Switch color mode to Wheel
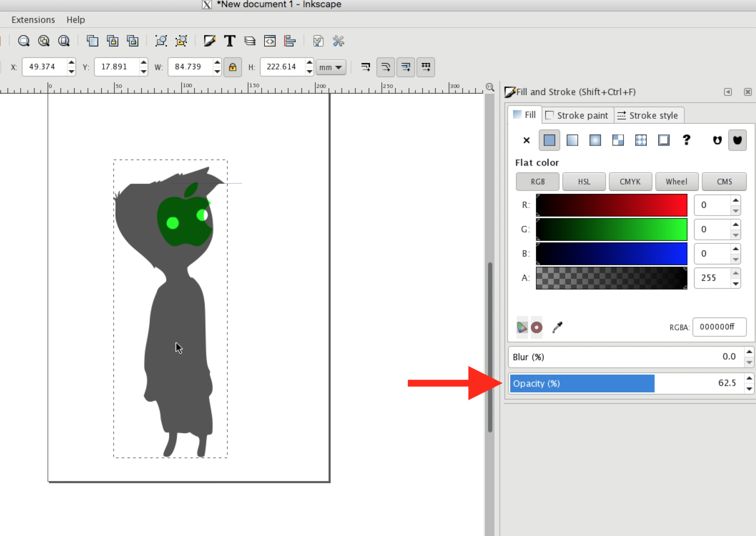756x536 pixels. click(677, 181)
